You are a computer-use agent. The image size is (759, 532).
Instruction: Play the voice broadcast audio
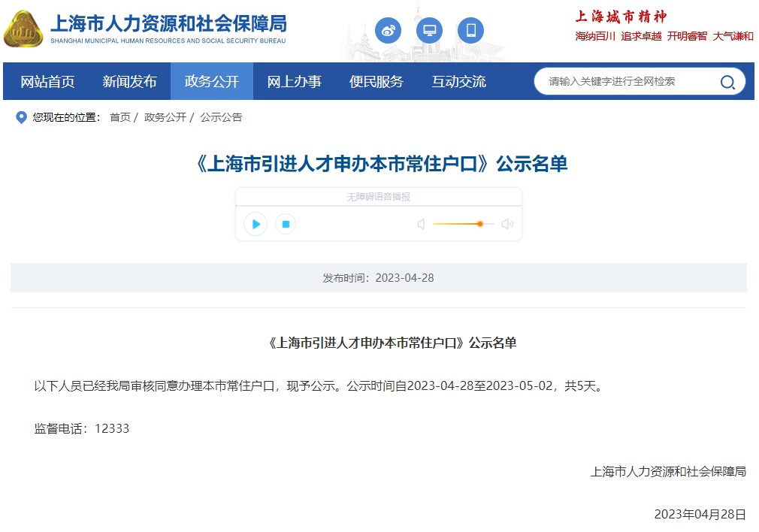[x=256, y=224]
